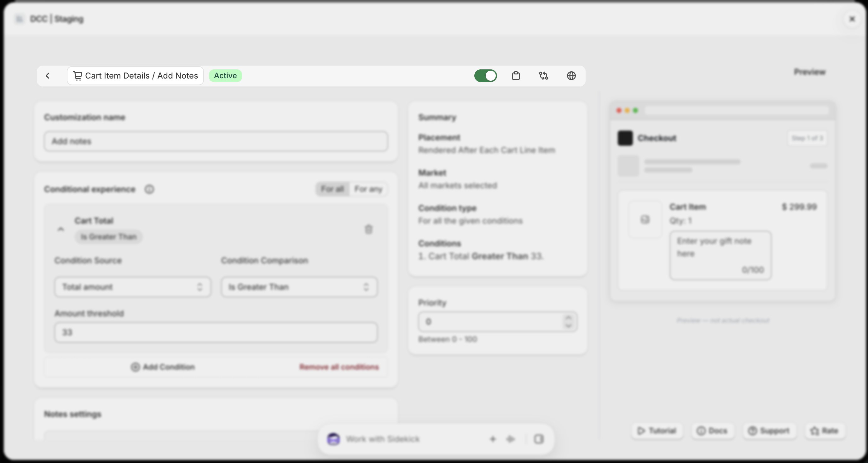Image resolution: width=868 pixels, height=463 pixels.
Task: Click the Is Greater Than tag under Cart Total
Action: click(108, 237)
